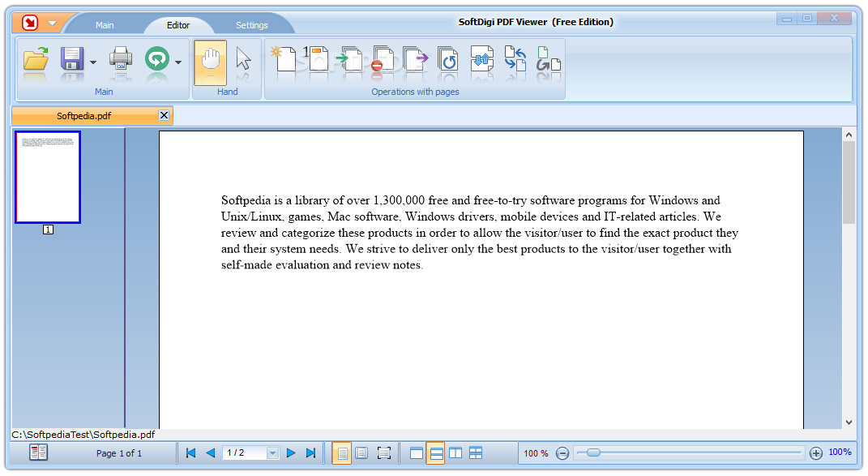
Task: Toggle the thumbnails panel icon in status bar
Action: (39, 452)
